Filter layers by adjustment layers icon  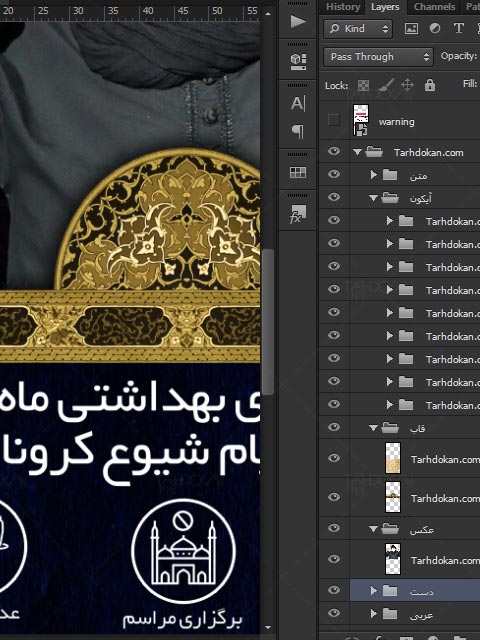point(435,28)
